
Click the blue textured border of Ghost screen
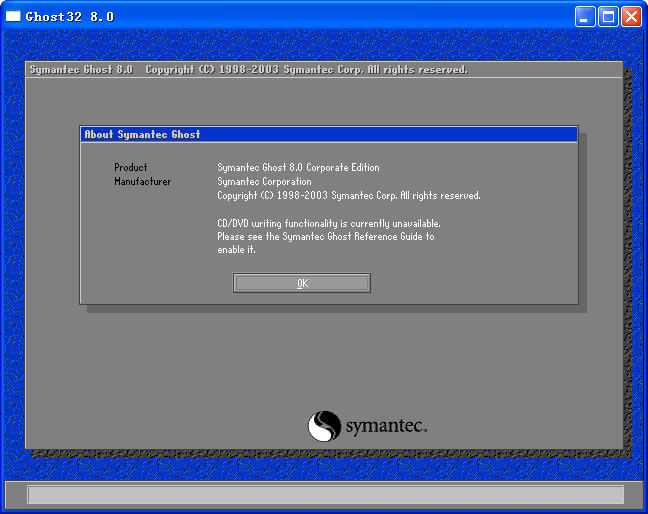12,250
